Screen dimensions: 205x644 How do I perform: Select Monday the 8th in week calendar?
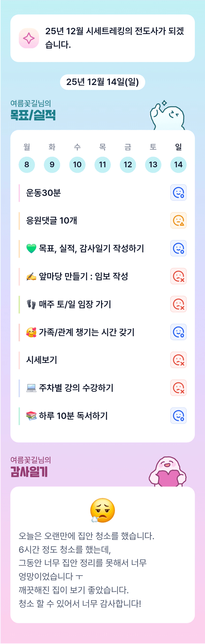[x=27, y=164]
